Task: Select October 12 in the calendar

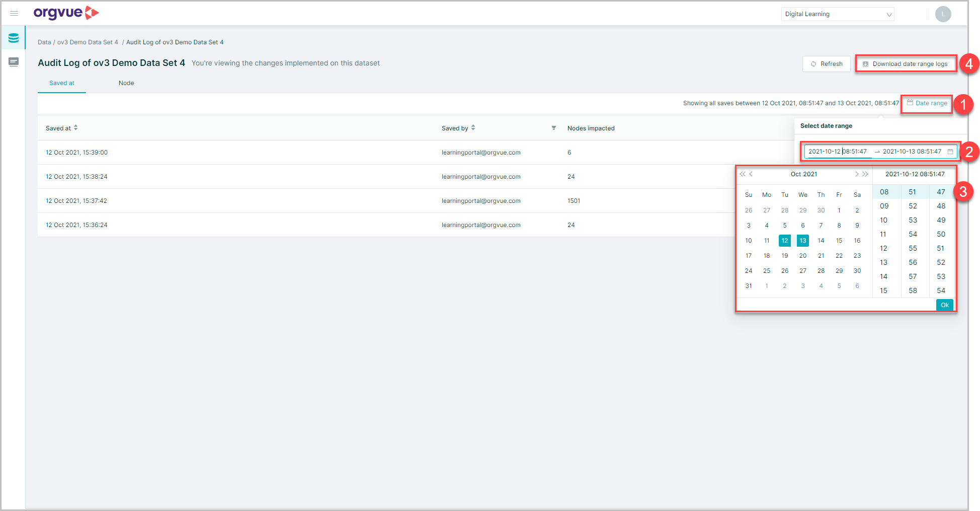Action: point(785,241)
